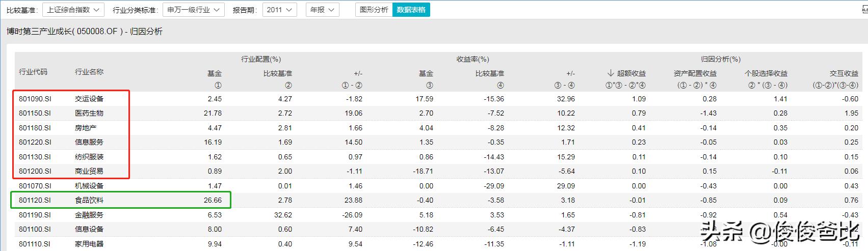The height and width of the screenshot is (251, 868).
Task: Click the 交运设备 industry name
Action: [89, 99]
